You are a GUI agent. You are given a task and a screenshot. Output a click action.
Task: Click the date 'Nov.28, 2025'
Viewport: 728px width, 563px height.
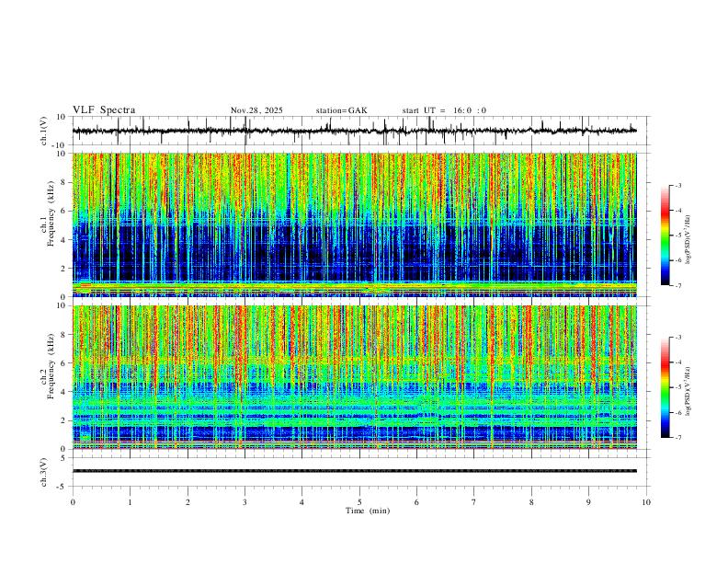pos(256,110)
